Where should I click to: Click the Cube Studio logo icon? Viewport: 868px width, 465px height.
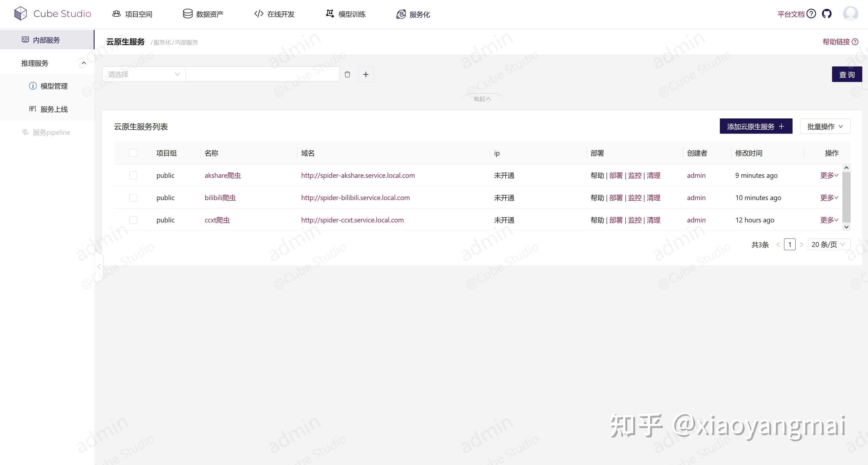pos(20,13)
